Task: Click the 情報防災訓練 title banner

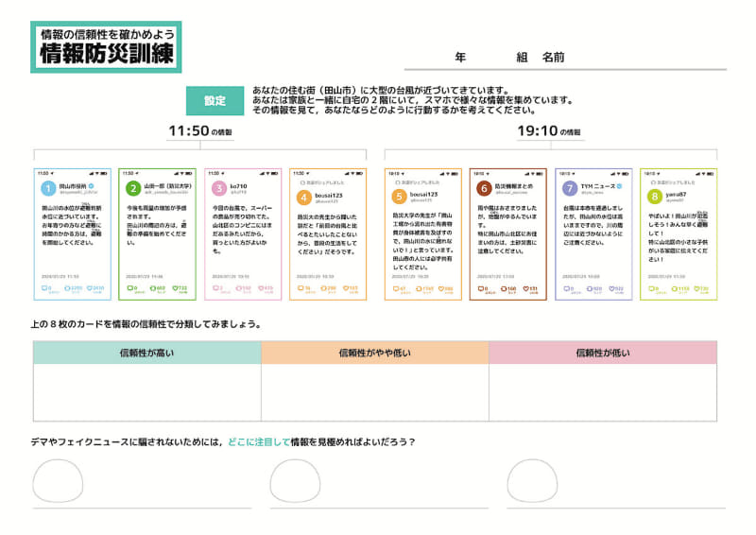Action: 106,47
